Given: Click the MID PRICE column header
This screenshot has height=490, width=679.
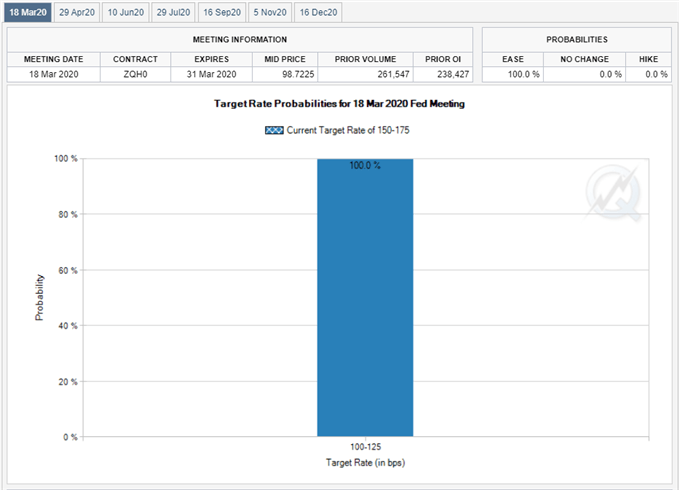Looking at the screenshot, I should tap(285, 59).
